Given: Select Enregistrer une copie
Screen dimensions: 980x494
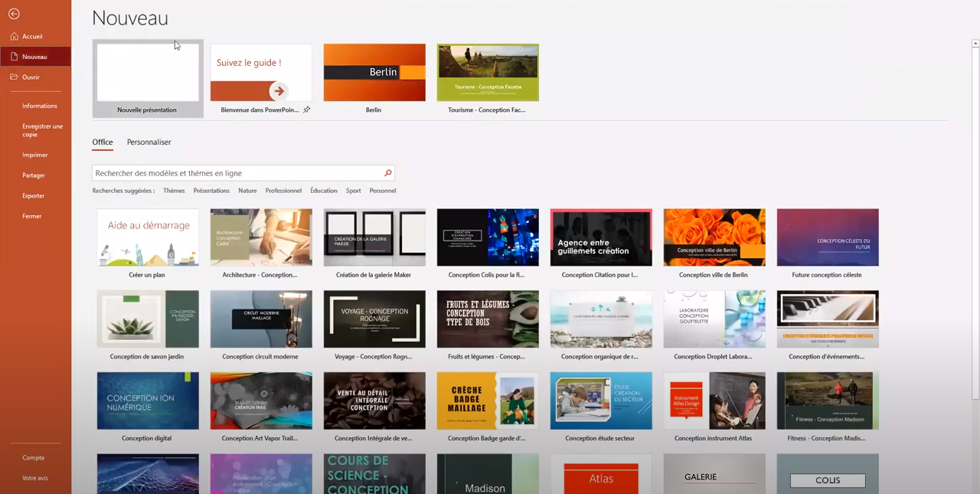Looking at the screenshot, I should tap(43, 130).
